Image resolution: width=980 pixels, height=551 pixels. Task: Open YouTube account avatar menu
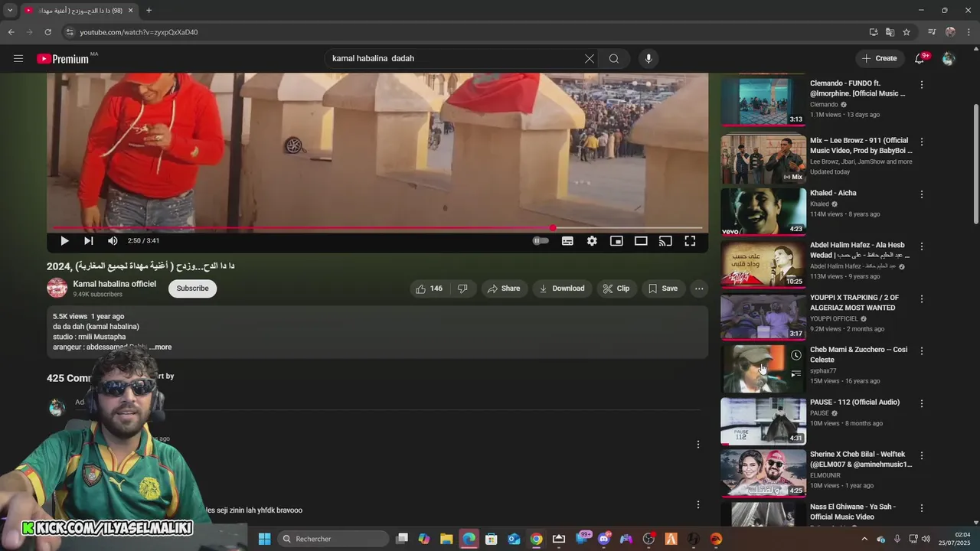pyautogui.click(x=949, y=58)
